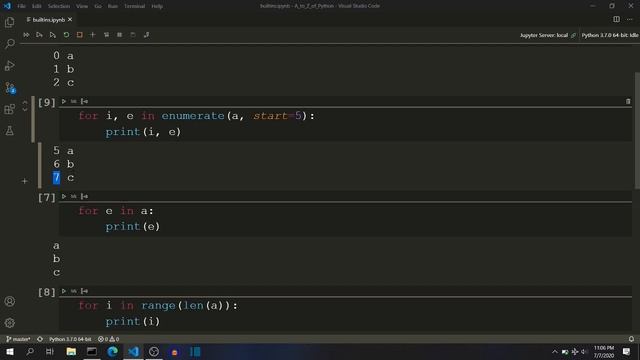This screenshot has height=360, width=640.
Task: Open the notifications bell in the status bar
Action: (631, 339)
